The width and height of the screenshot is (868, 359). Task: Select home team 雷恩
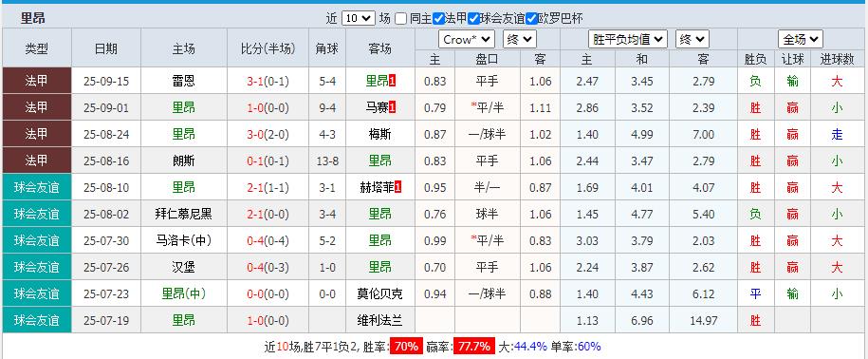point(183,82)
